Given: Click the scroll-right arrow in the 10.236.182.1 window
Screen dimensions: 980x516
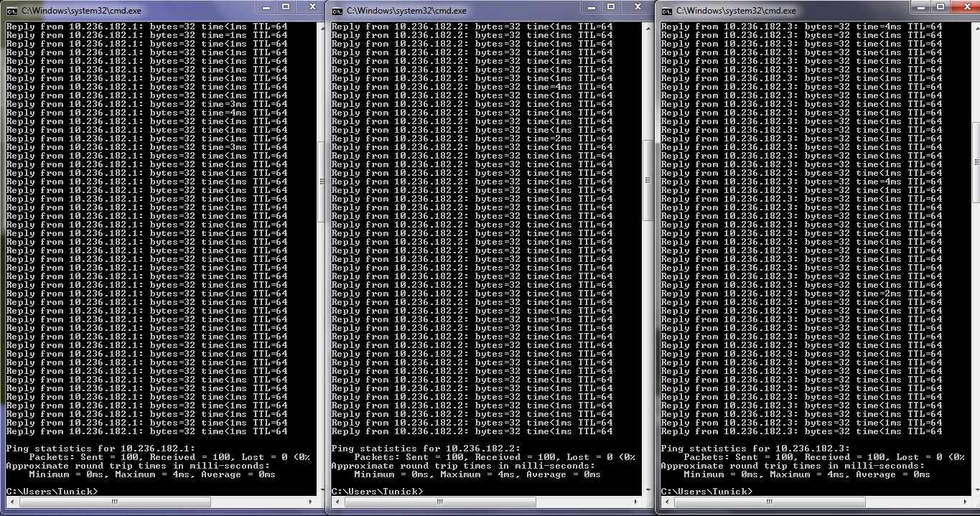Looking at the screenshot, I should coord(311,501).
